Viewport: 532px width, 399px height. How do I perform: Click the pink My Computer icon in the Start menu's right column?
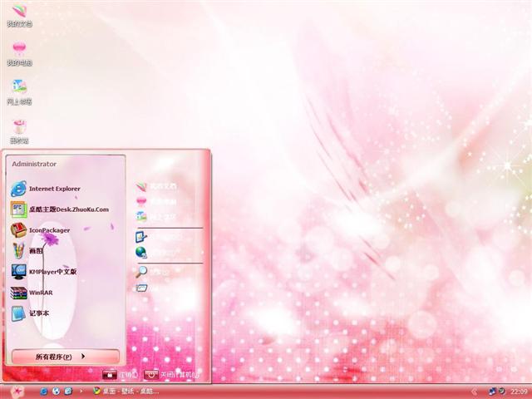(141, 201)
